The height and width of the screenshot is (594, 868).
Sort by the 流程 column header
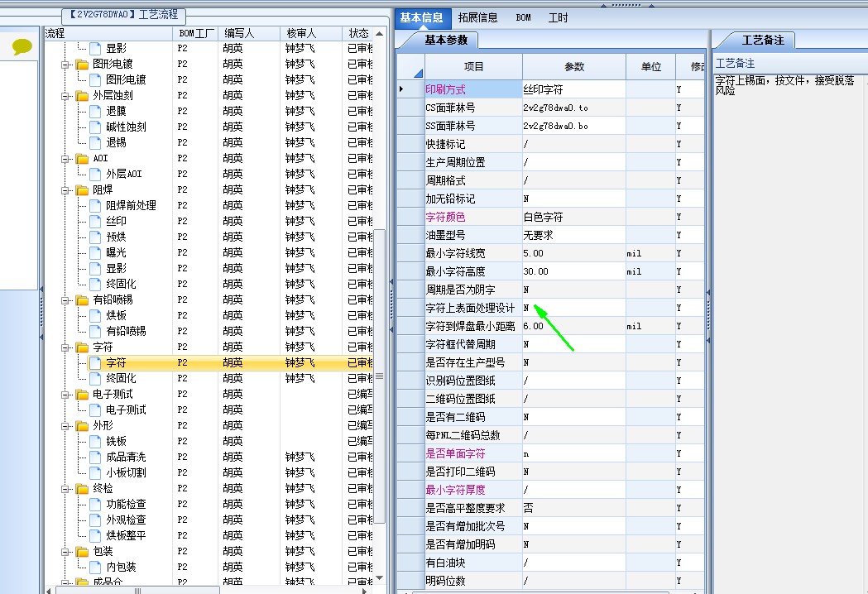coord(108,33)
